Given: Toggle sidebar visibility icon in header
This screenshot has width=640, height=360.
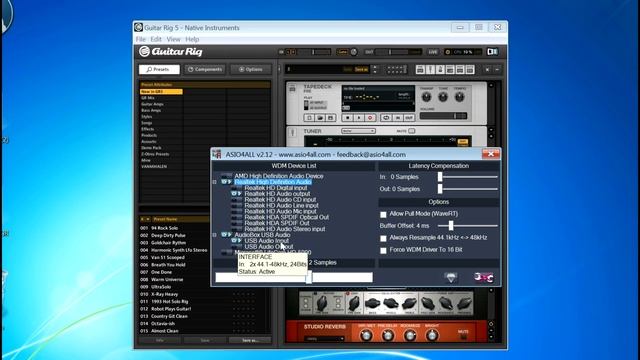Looking at the screenshot, I should [x=492, y=52].
